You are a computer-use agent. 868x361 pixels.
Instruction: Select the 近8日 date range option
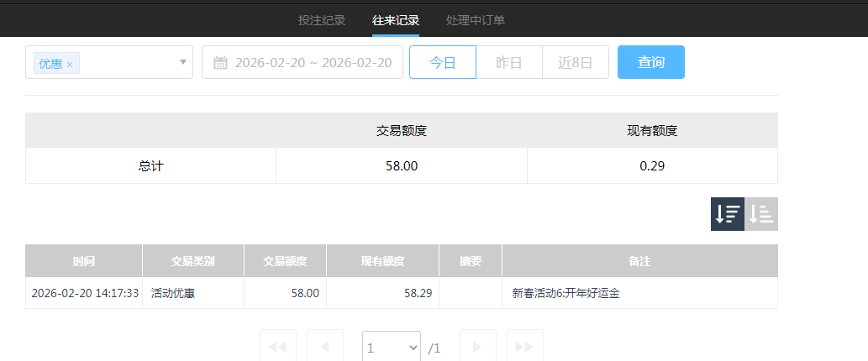576,63
